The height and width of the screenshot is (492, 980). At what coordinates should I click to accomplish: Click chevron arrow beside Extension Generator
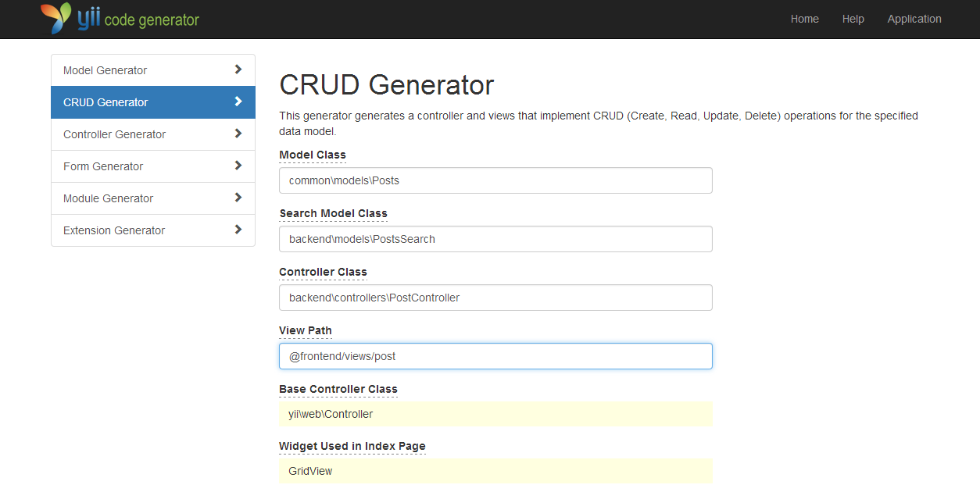pyautogui.click(x=238, y=230)
